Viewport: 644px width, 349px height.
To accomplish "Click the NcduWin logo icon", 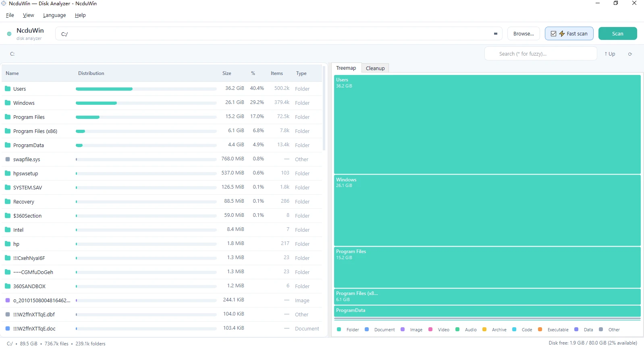I will pos(9,34).
